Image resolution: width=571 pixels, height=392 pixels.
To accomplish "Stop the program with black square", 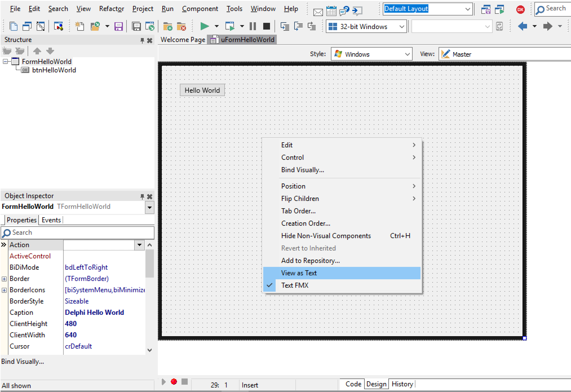I will (266, 26).
